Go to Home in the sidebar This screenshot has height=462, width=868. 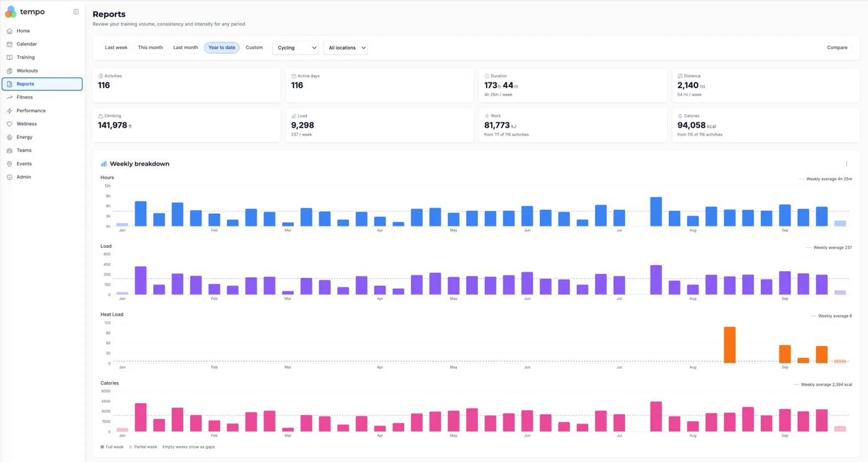click(42, 31)
